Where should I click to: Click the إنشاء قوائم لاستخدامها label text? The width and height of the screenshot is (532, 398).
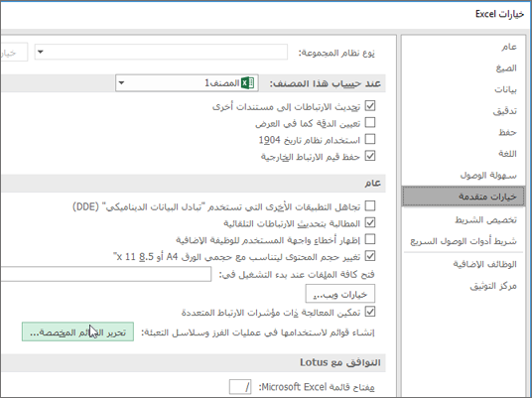258,332
